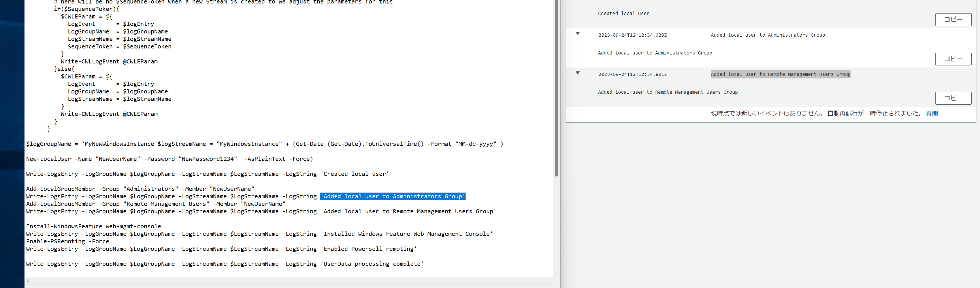980x288 pixels.
Task: Click timestamp 2023-09-24T12:12:34.629Z
Action: tap(632, 35)
